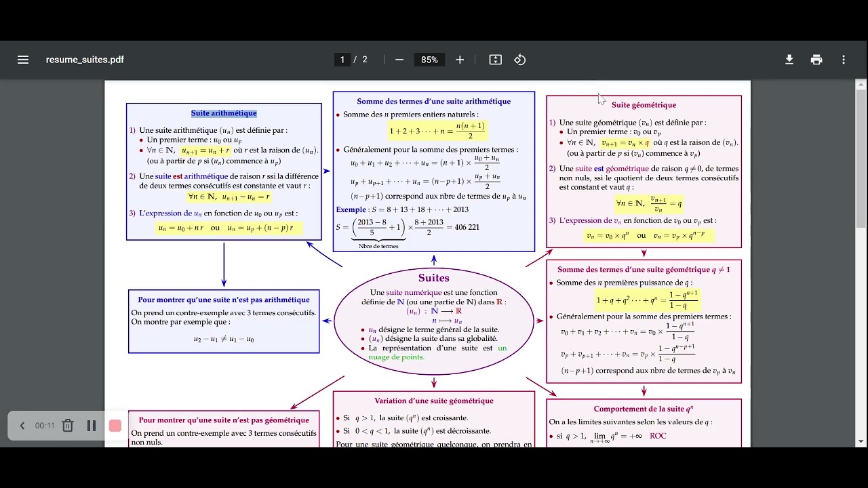Click "Somme des termes d'une suite arithmétique" heading
Screen dimensions: 868x488
pos(434,101)
